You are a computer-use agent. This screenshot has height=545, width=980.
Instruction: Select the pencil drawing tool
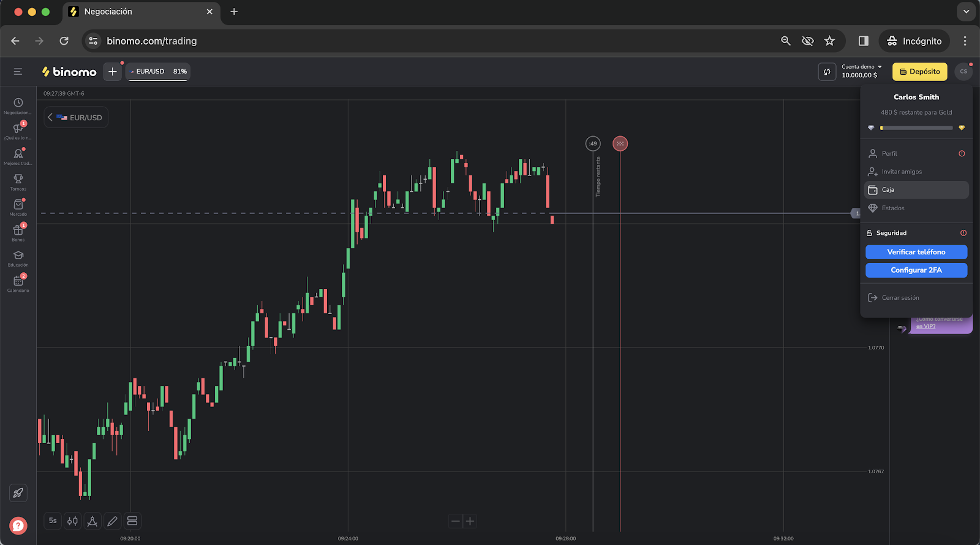[x=112, y=521]
